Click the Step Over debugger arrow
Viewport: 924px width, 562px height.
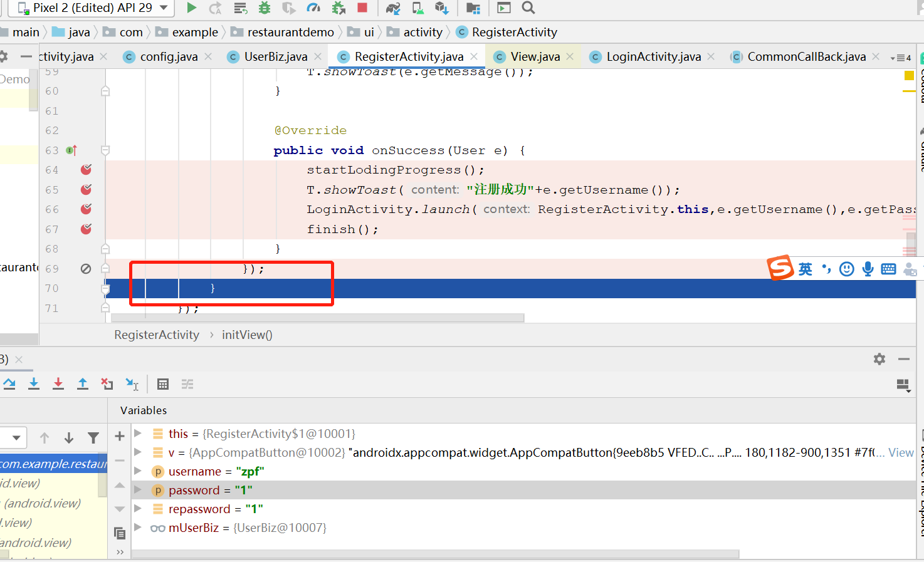pos(9,384)
